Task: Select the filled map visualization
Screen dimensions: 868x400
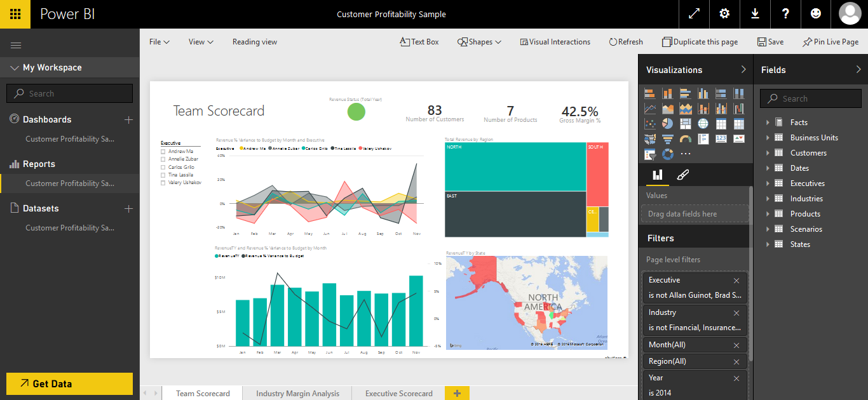Action: click(x=649, y=139)
